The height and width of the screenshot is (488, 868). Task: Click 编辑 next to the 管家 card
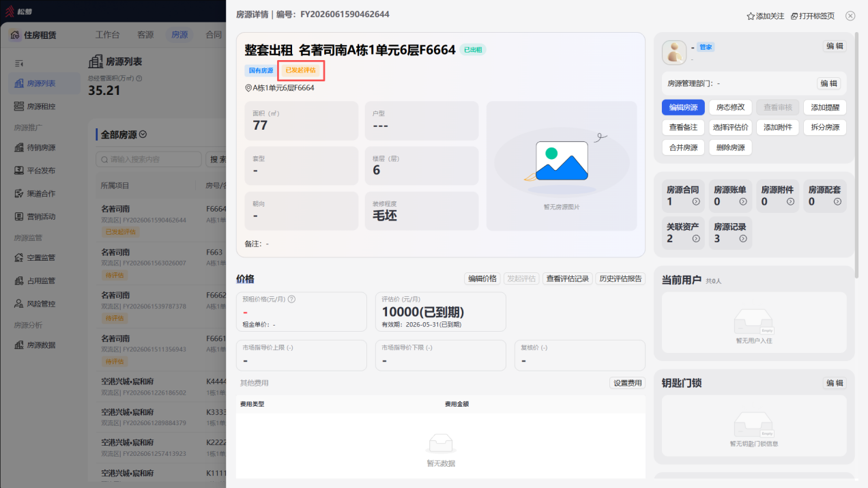[x=835, y=46]
